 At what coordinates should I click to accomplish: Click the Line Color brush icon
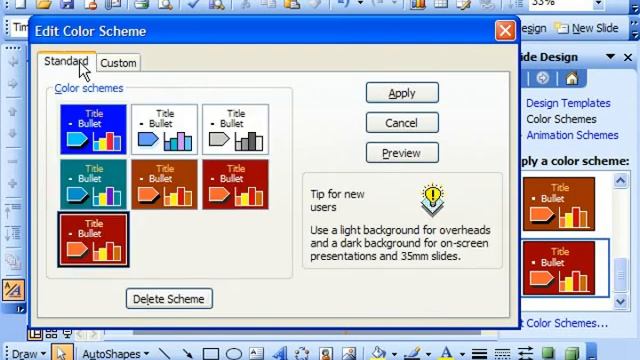(x=412, y=353)
